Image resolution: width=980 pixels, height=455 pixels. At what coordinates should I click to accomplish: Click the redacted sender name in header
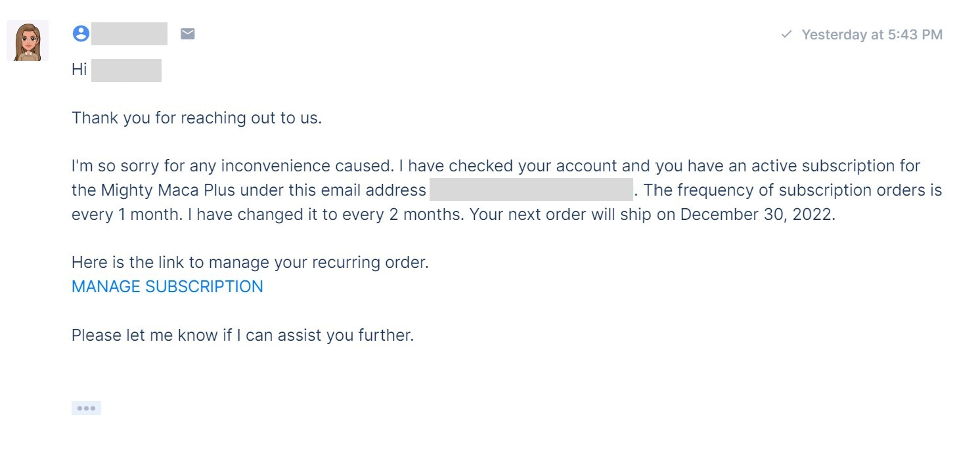pyautogui.click(x=129, y=33)
